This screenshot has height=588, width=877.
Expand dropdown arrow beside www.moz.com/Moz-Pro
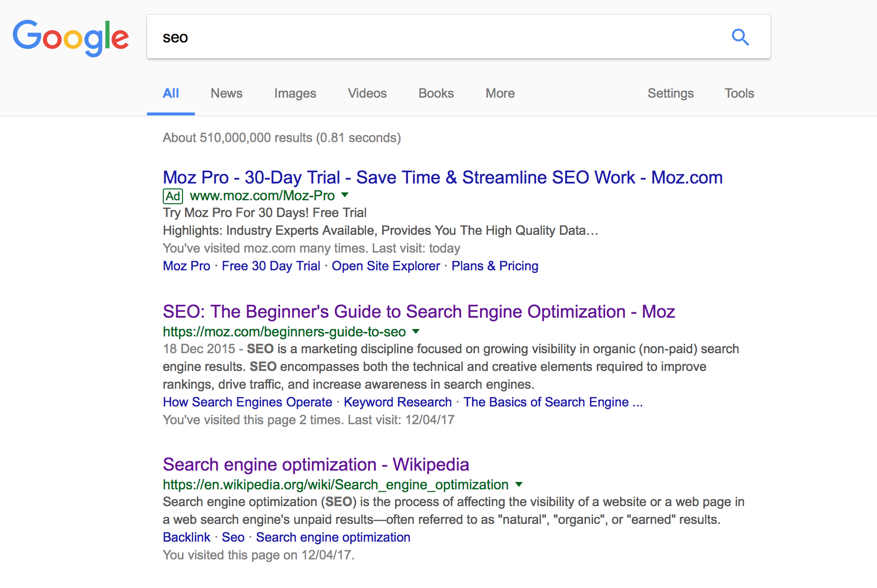point(345,195)
